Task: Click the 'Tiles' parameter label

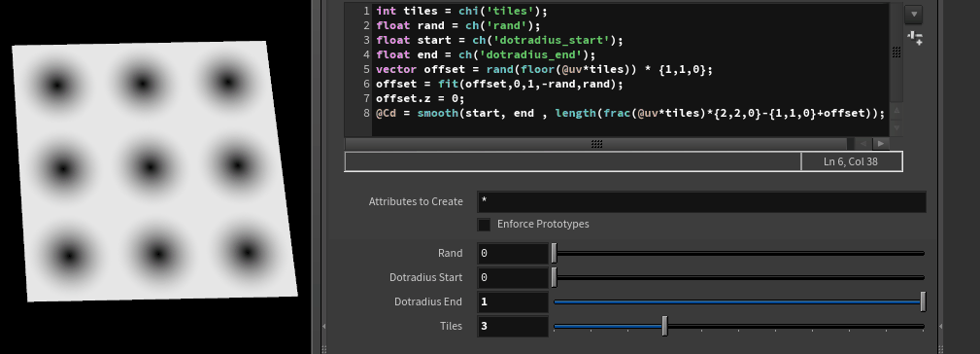Action: pos(452,327)
